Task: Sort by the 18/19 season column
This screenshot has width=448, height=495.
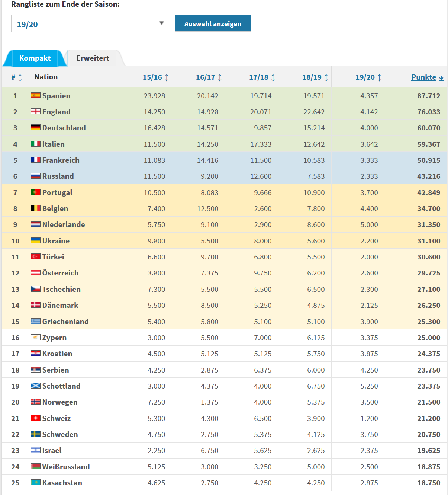Action: (x=315, y=77)
